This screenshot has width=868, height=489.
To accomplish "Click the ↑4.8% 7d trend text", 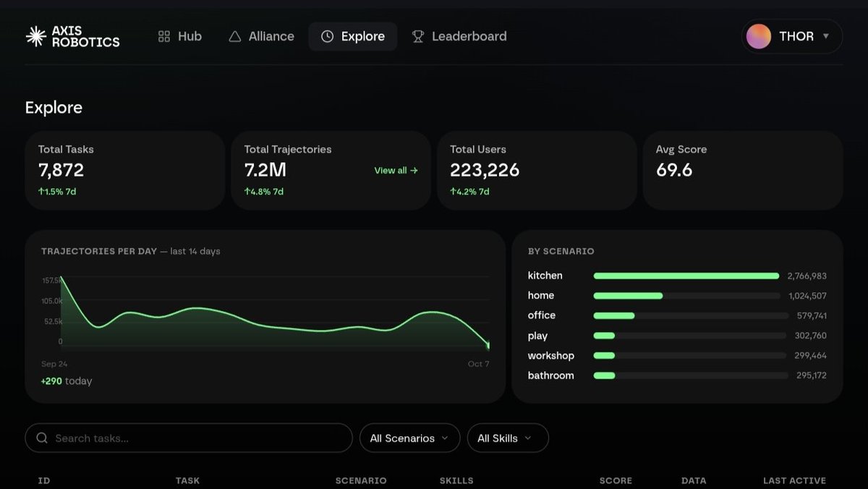I will (x=263, y=192).
